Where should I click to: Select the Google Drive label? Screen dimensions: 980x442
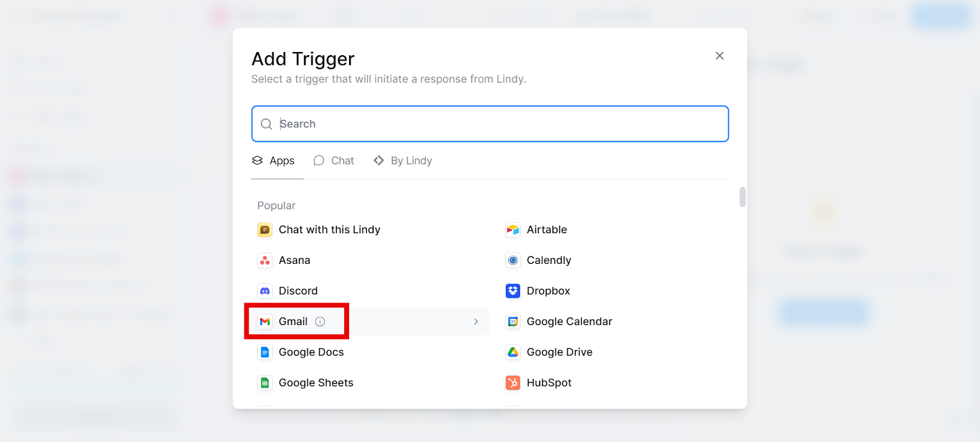[560, 352]
